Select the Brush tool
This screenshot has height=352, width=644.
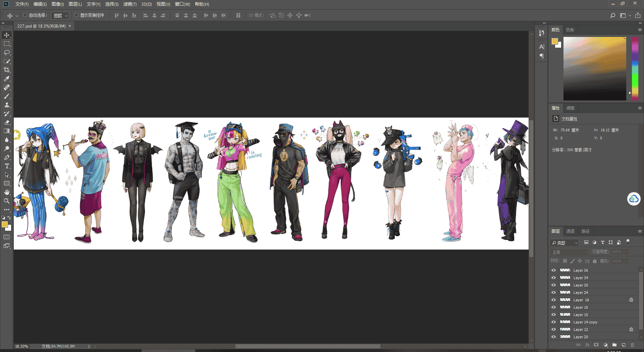(7, 96)
